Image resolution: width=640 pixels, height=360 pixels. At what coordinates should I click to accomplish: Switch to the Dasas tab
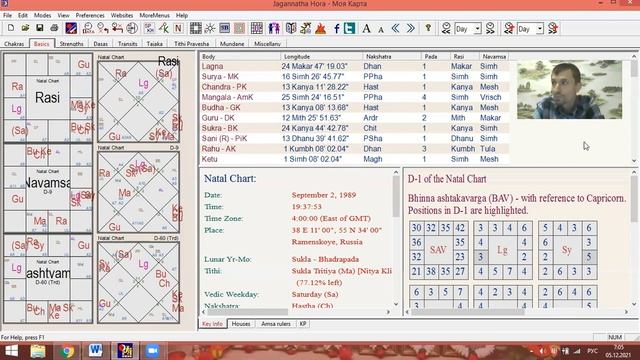point(100,44)
